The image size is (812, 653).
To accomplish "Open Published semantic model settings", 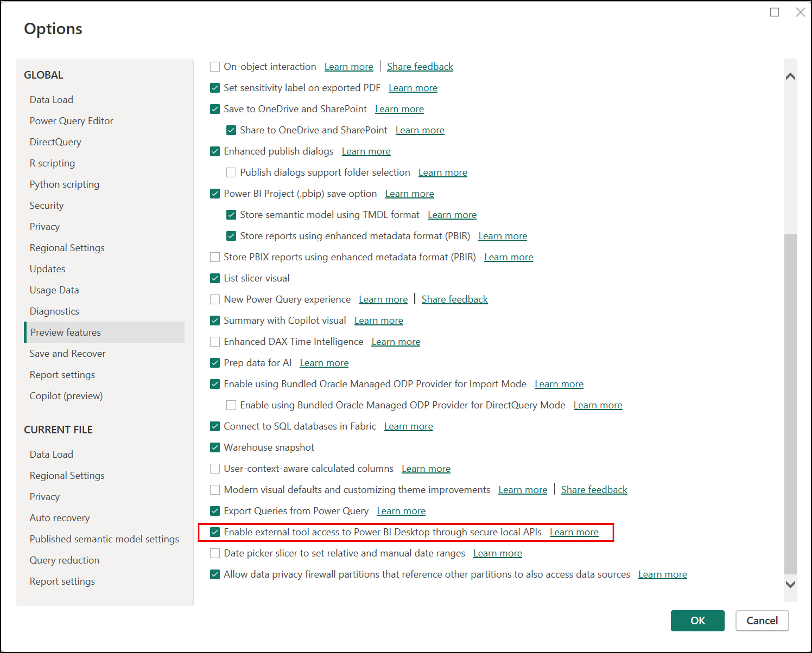I will (x=104, y=539).
